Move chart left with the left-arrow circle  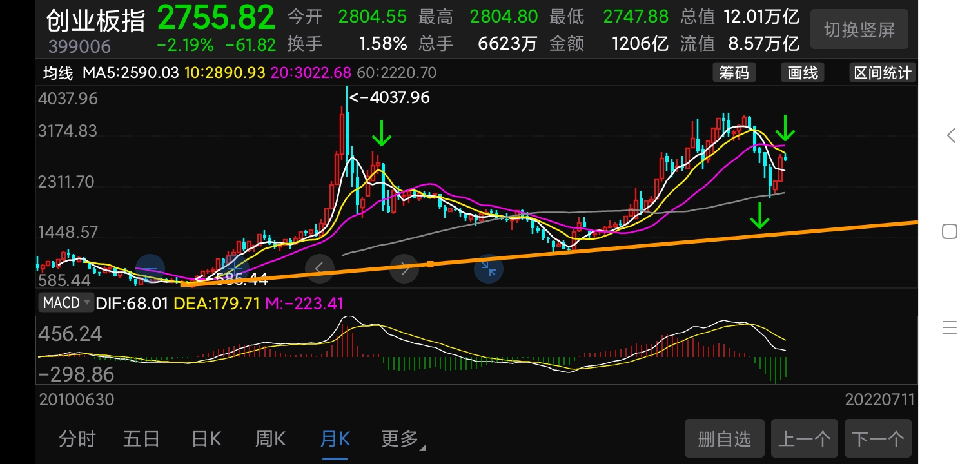tap(320, 268)
